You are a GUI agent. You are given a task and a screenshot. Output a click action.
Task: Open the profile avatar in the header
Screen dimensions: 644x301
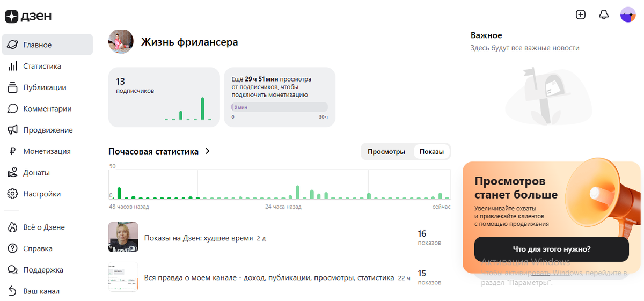pos(628,15)
